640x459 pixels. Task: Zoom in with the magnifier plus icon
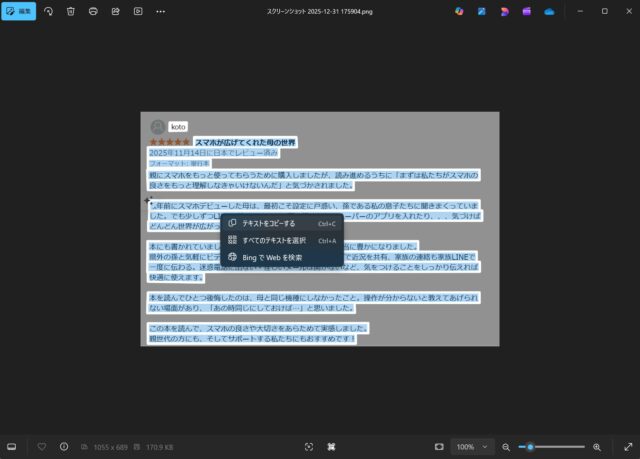597,446
